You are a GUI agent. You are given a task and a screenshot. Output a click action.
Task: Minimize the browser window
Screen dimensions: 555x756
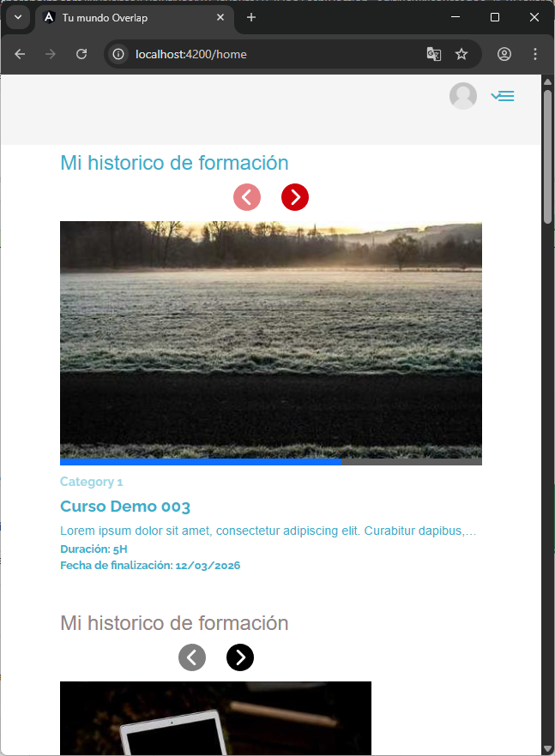[455, 17]
